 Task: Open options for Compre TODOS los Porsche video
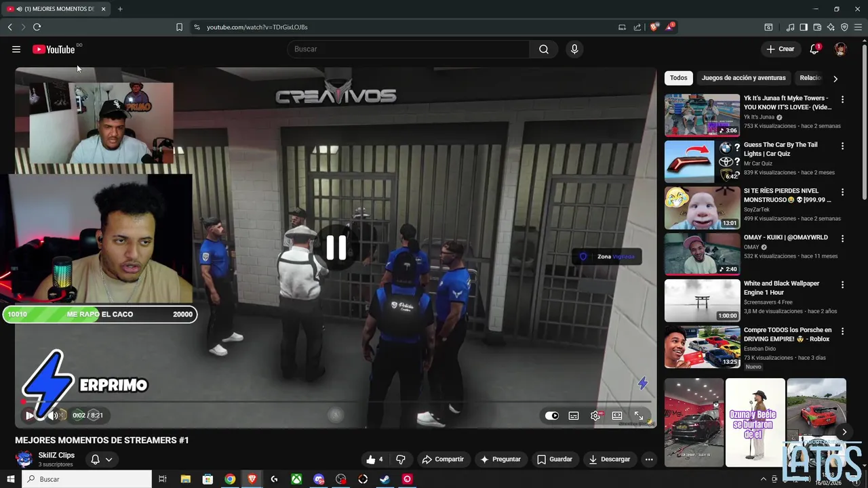[843, 331]
